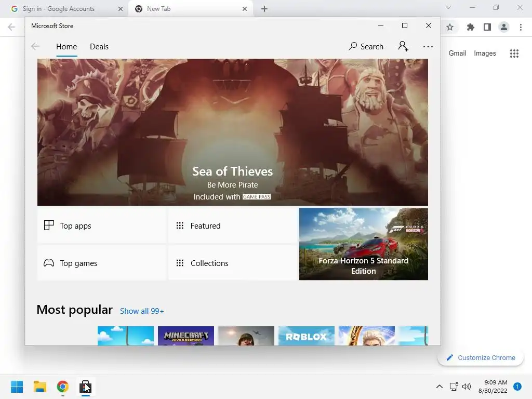Image resolution: width=532 pixels, height=399 pixels.
Task: Open the volume speaker icon in tray
Action: (467, 387)
